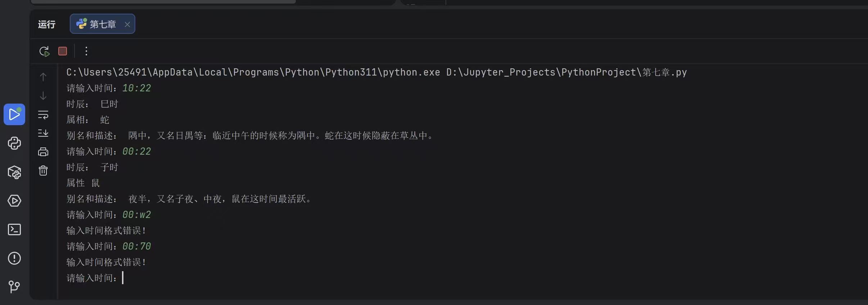The image size is (868, 305).
Task: Open more run actions menu
Action: tap(86, 51)
